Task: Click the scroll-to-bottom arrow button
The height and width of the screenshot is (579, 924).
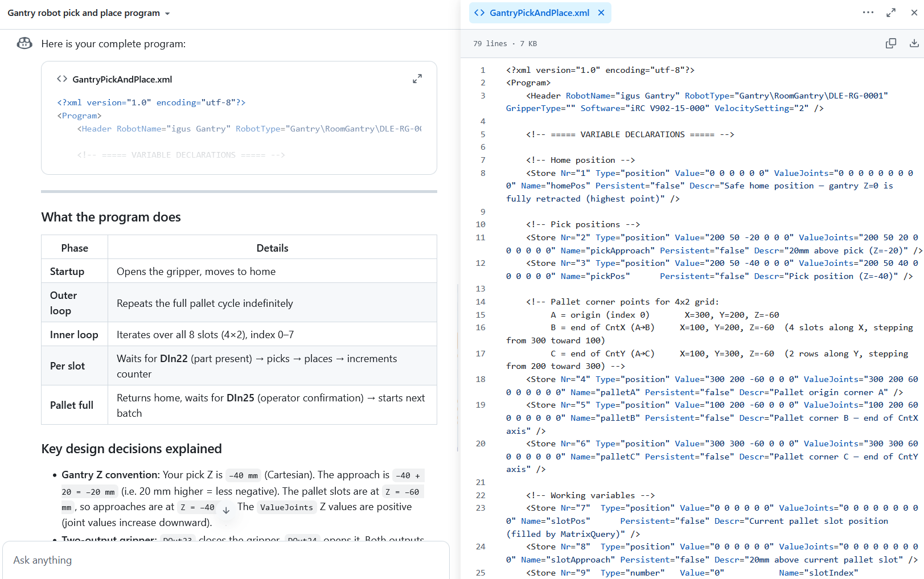Action: pos(226,510)
